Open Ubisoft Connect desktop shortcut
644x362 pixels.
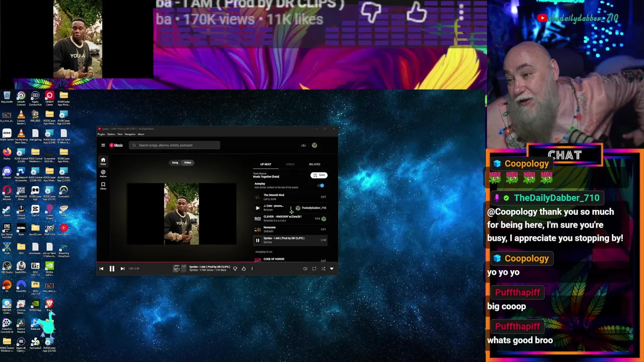[21, 98]
